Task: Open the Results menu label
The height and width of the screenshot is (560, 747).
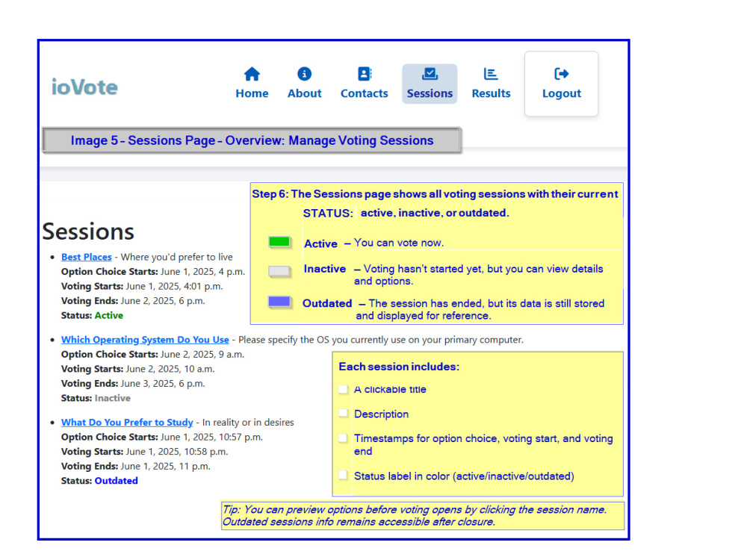Action: [492, 93]
